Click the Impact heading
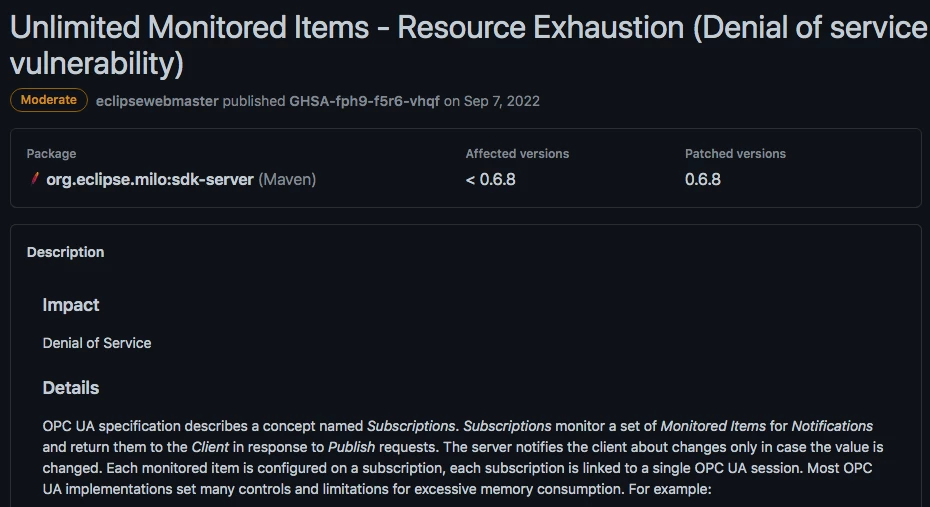Image resolution: width=930 pixels, height=507 pixels. [x=71, y=305]
